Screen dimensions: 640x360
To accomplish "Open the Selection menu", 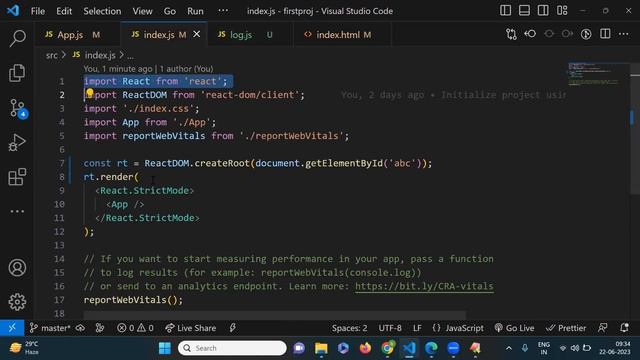I will (x=102, y=11).
